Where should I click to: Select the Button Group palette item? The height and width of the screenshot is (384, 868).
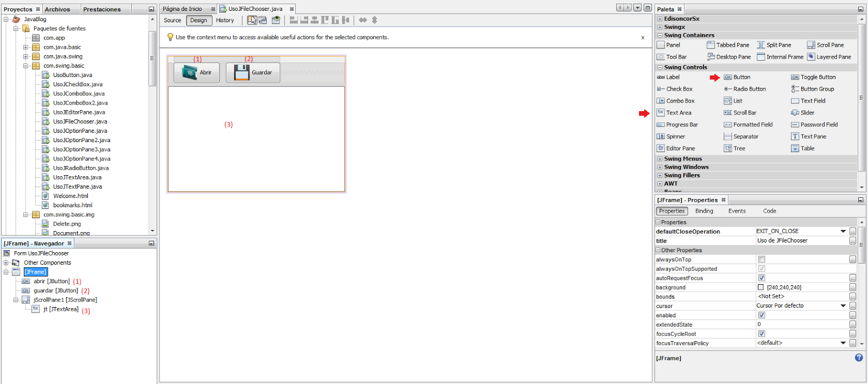pyautogui.click(x=812, y=89)
